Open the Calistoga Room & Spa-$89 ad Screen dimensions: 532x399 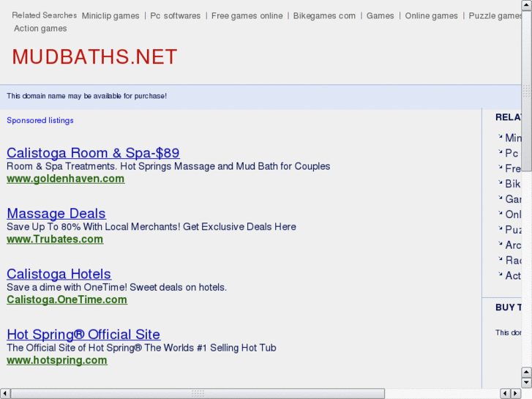click(x=93, y=153)
